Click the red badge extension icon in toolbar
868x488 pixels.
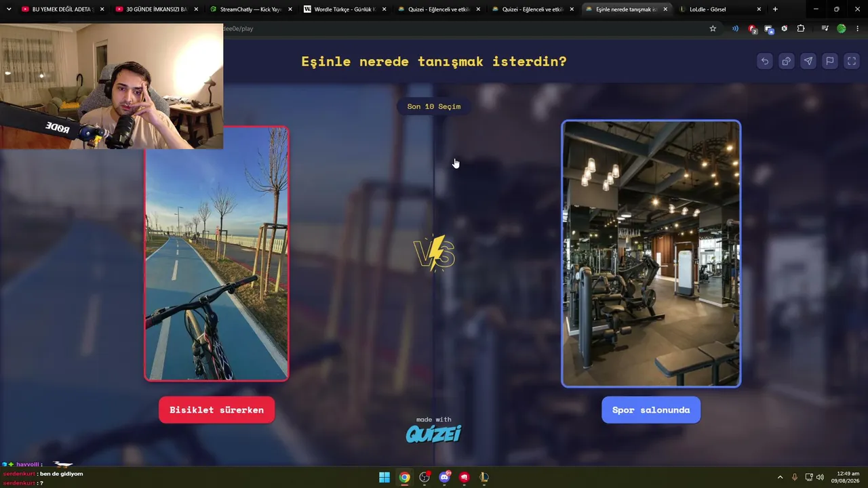click(x=752, y=28)
